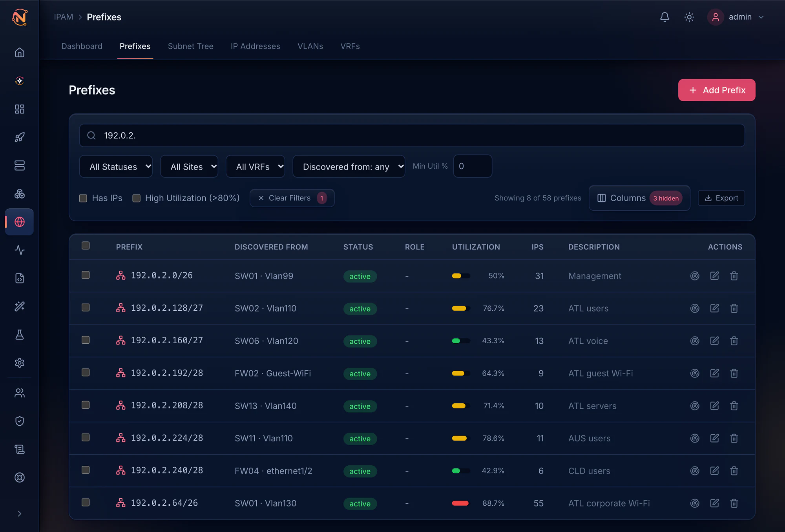The image size is (785, 532).
Task: Open the settings gear sidebar icon
Action: [x=20, y=363]
